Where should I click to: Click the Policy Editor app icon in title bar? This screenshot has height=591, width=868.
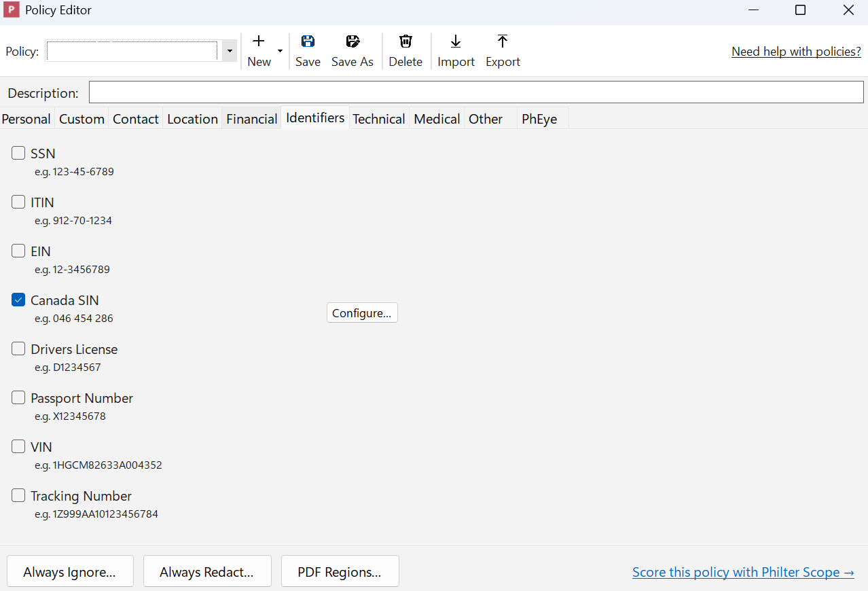12,10
